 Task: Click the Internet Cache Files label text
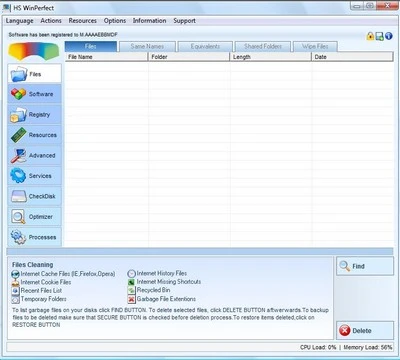pos(68,274)
